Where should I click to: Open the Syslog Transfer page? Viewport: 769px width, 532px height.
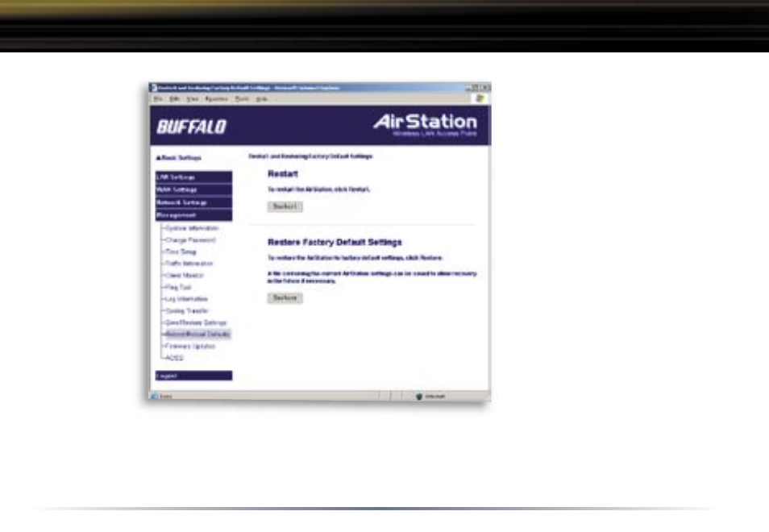(187, 311)
